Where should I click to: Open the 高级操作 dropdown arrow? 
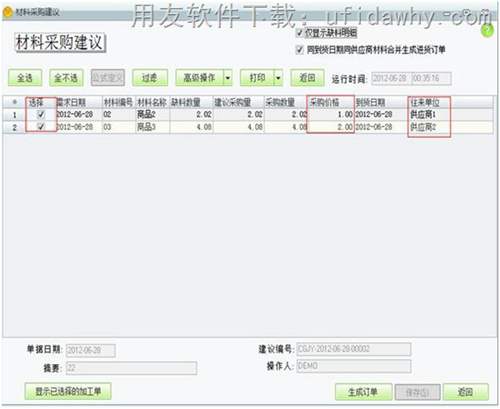click(228, 78)
